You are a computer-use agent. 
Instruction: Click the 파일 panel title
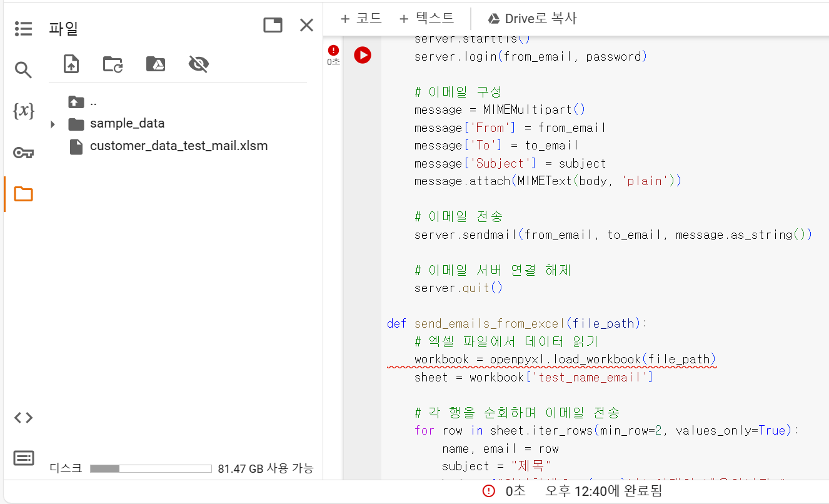point(63,28)
